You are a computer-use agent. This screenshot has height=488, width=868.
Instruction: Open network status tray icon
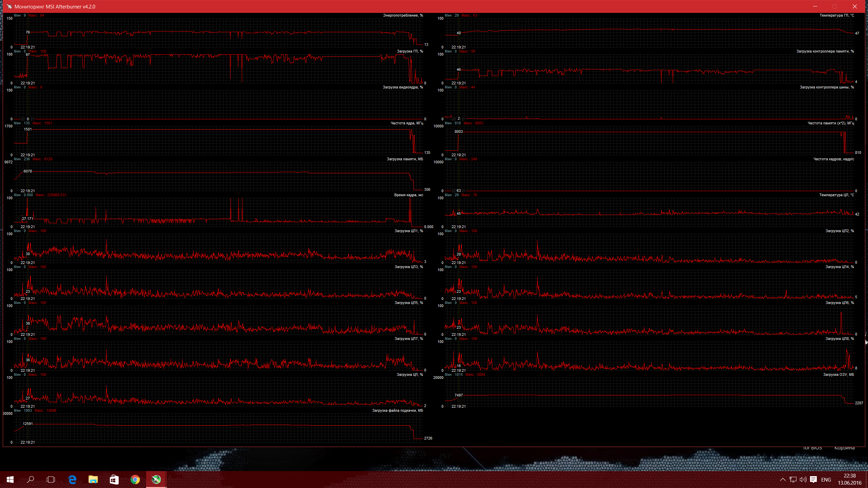tap(793, 480)
